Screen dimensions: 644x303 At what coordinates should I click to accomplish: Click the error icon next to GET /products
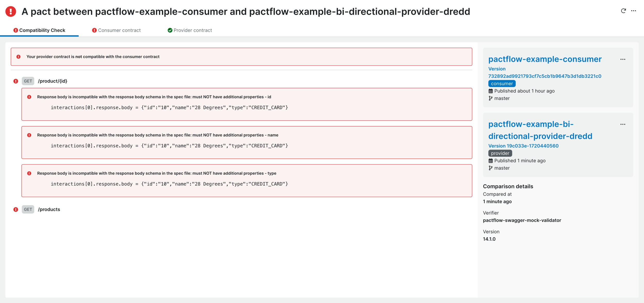(x=16, y=209)
